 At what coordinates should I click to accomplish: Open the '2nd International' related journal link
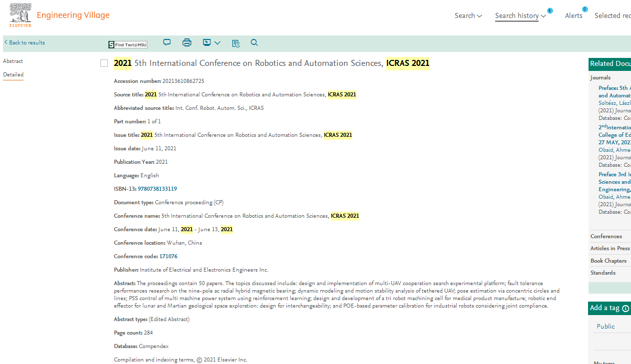tap(615, 135)
